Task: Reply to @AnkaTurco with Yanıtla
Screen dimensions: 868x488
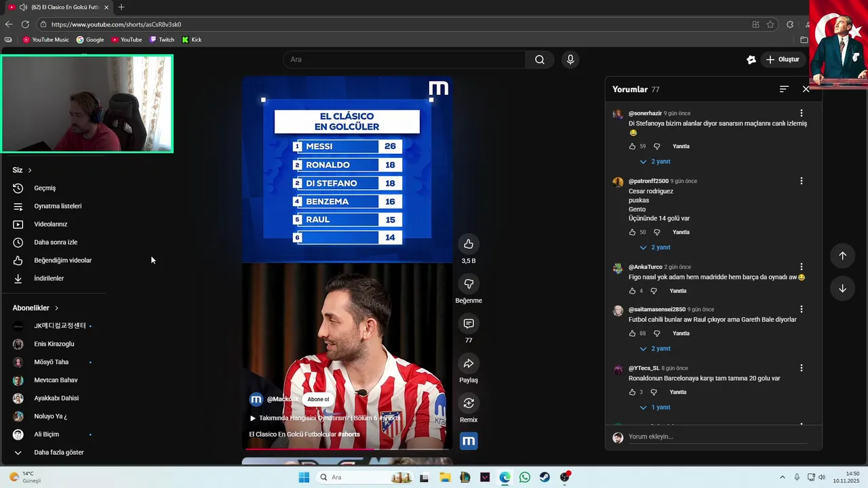Action: 678,291
